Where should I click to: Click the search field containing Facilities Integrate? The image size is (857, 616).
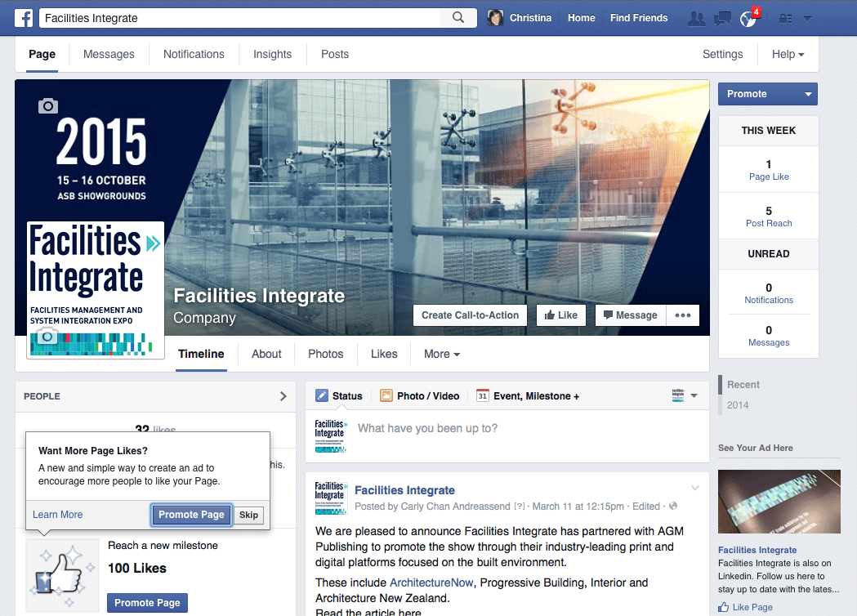[x=240, y=18]
